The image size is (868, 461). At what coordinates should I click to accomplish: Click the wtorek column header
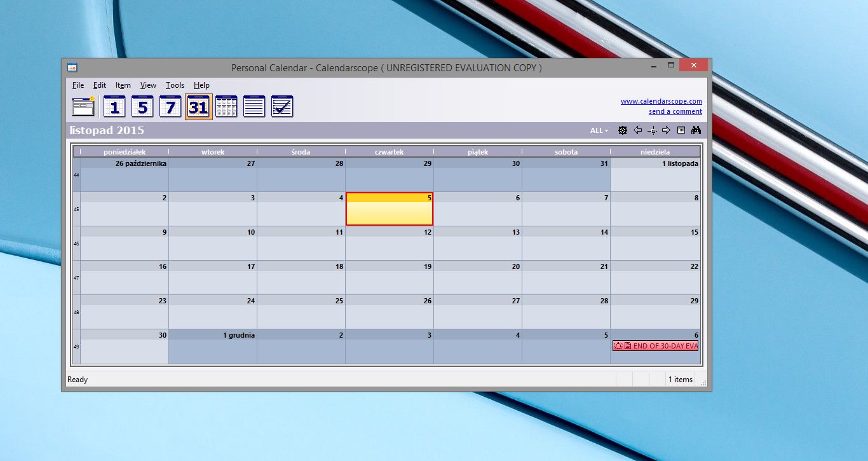click(213, 152)
